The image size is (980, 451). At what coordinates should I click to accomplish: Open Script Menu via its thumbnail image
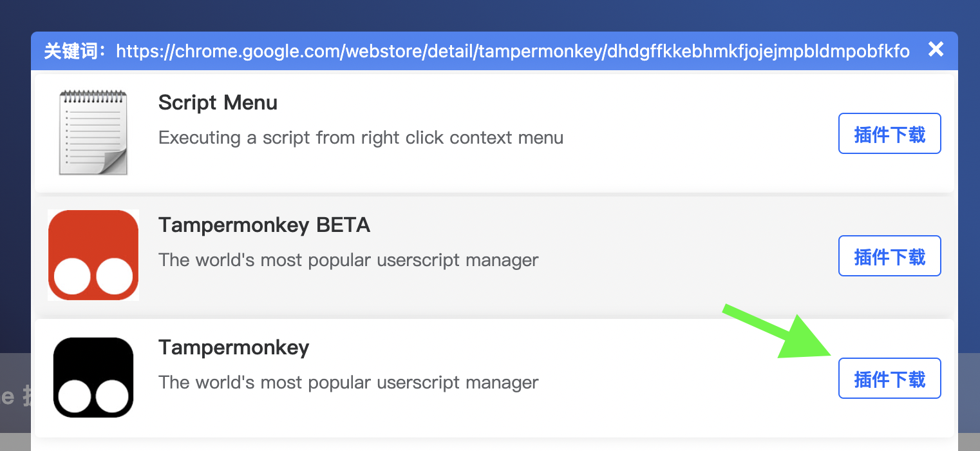[x=93, y=132]
